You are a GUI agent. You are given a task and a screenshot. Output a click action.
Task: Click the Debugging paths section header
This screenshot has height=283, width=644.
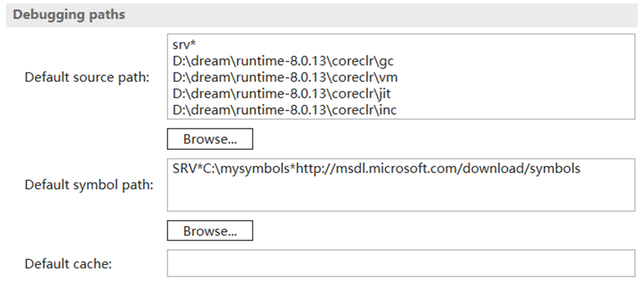[x=69, y=15]
